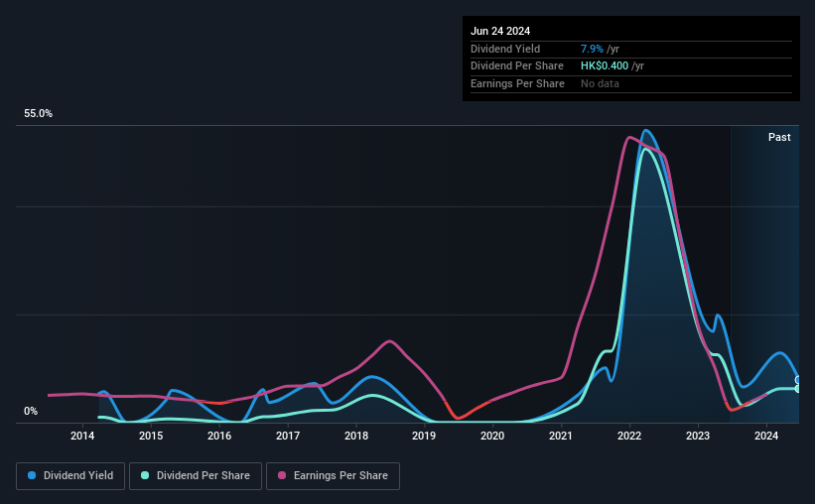Viewport: 815px width, 504px height.
Task: Select the 2015 x-axis label
Action: click(151, 436)
